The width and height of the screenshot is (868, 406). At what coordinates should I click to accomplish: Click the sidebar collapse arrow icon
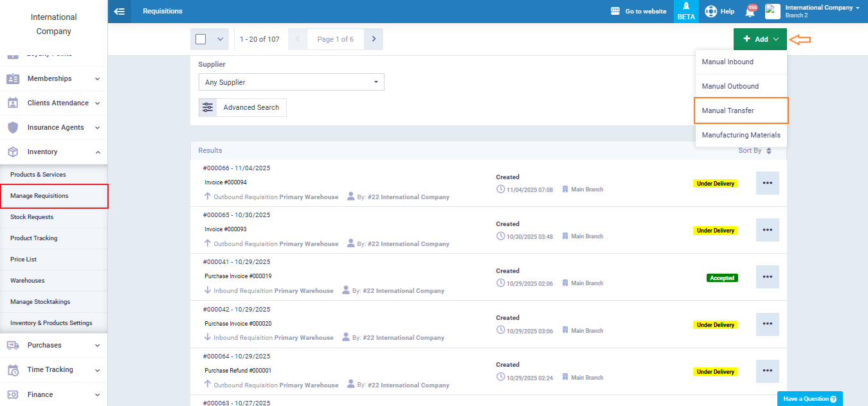click(119, 11)
